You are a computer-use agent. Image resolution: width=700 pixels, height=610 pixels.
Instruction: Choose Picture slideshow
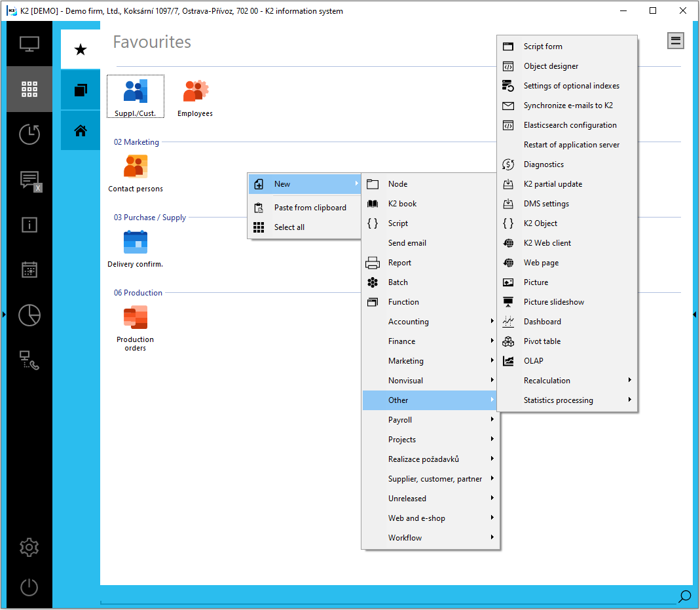[567, 302]
